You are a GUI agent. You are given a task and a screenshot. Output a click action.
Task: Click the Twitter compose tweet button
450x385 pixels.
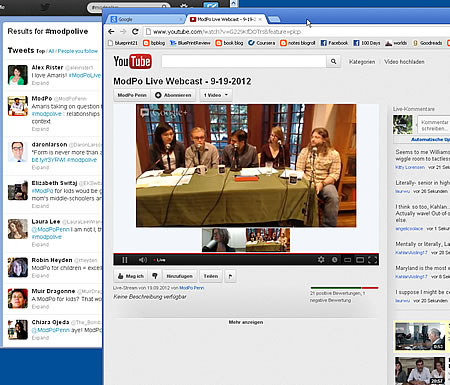pos(211,6)
